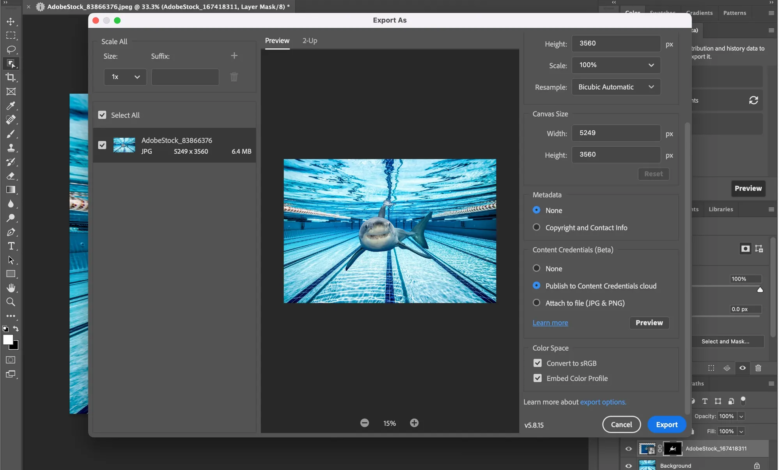The width and height of the screenshot is (780, 470).
Task: Click the trash icon beside the Suffix field
Action: click(x=234, y=77)
